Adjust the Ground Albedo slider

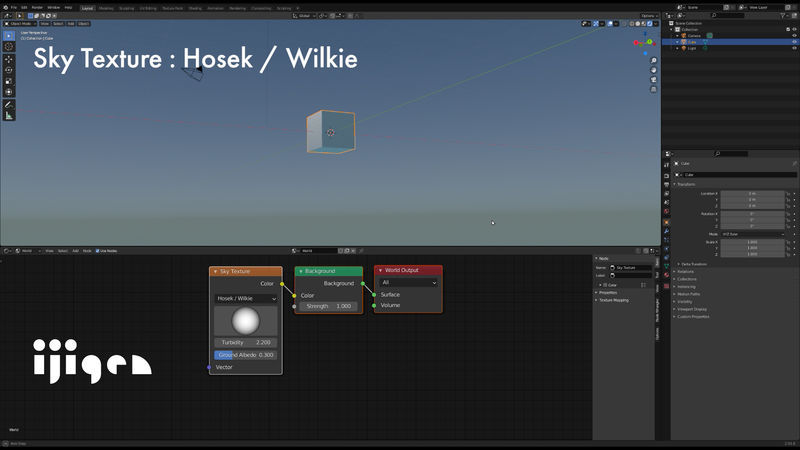[x=246, y=355]
